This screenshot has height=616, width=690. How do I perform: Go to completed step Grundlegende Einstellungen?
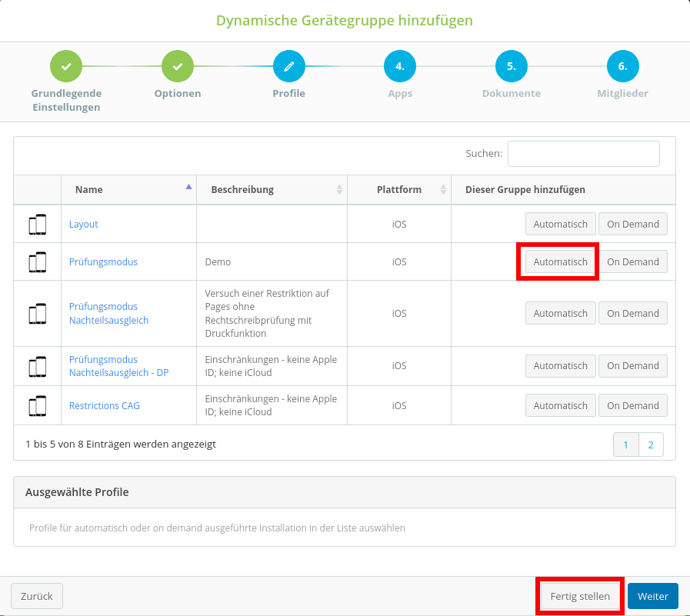(66, 67)
